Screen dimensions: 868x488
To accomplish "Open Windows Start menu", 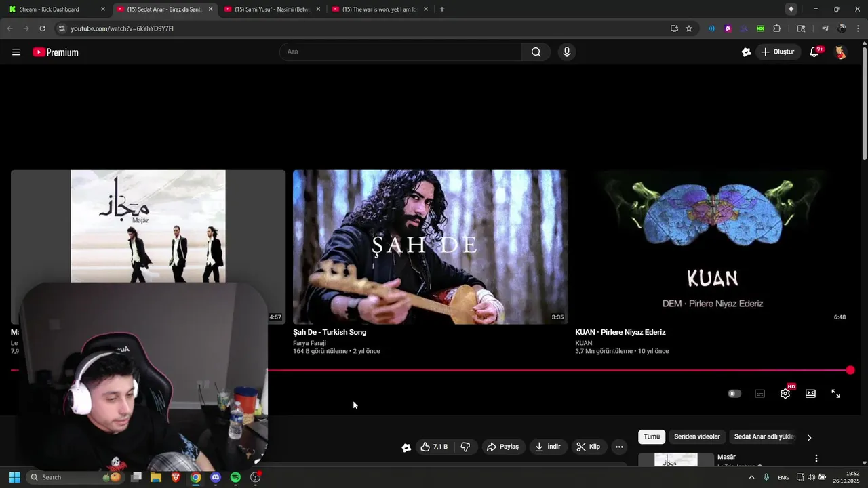I will [14, 477].
